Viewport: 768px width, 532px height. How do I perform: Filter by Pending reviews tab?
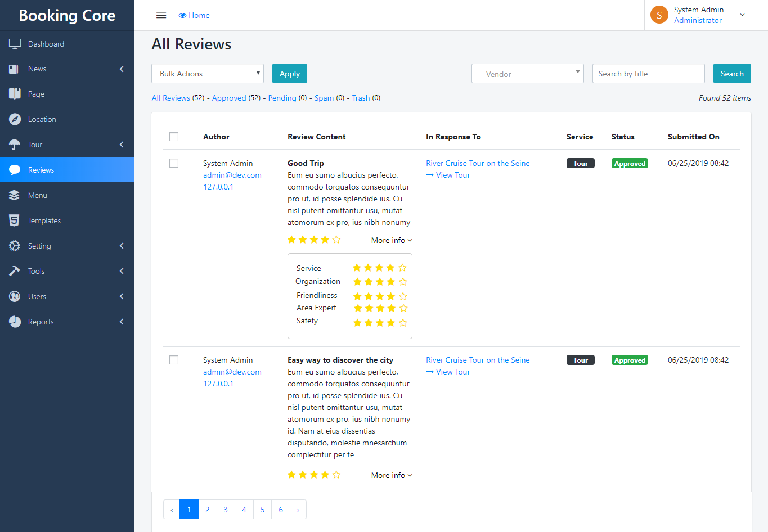pyautogui.click(x=282, y=98)
